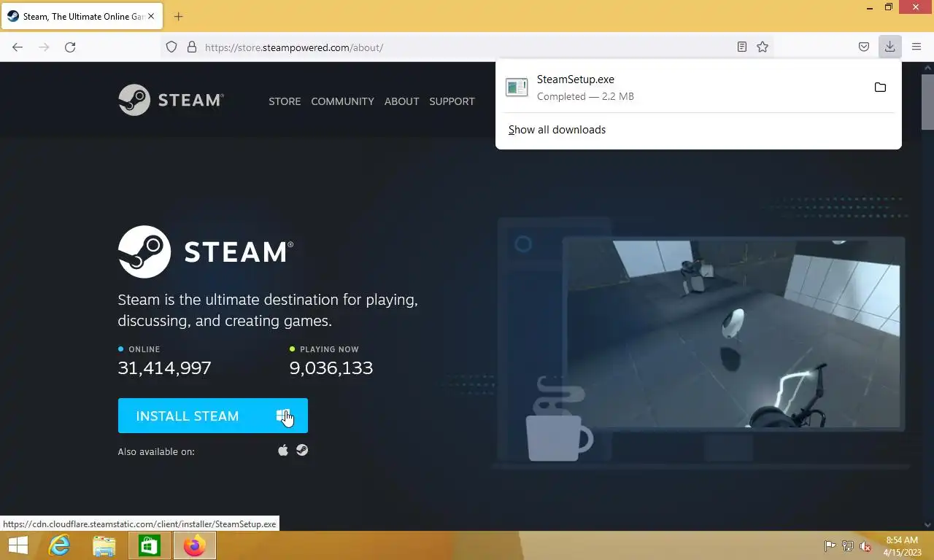
Task: Click the address bar URL field
Action: click(x=467, y=47)
